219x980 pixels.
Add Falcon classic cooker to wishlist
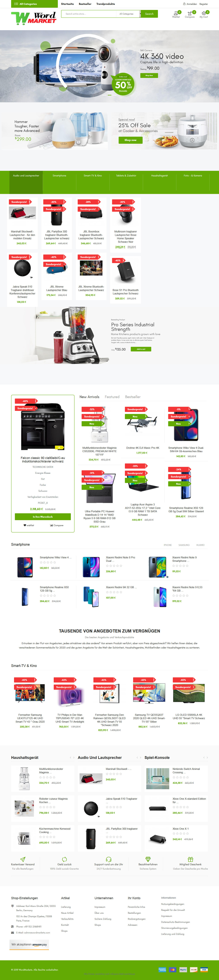point(29,525)
